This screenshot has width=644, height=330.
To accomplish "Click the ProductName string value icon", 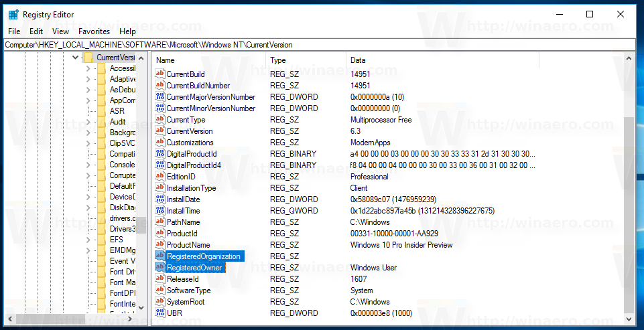I will pyautogui.click(x=159, y=244).
